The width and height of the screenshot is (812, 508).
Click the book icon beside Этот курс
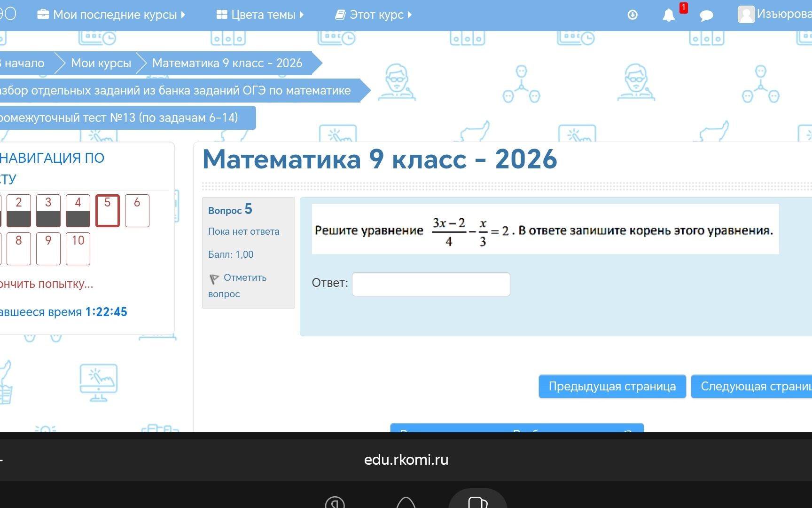[340, 15]
